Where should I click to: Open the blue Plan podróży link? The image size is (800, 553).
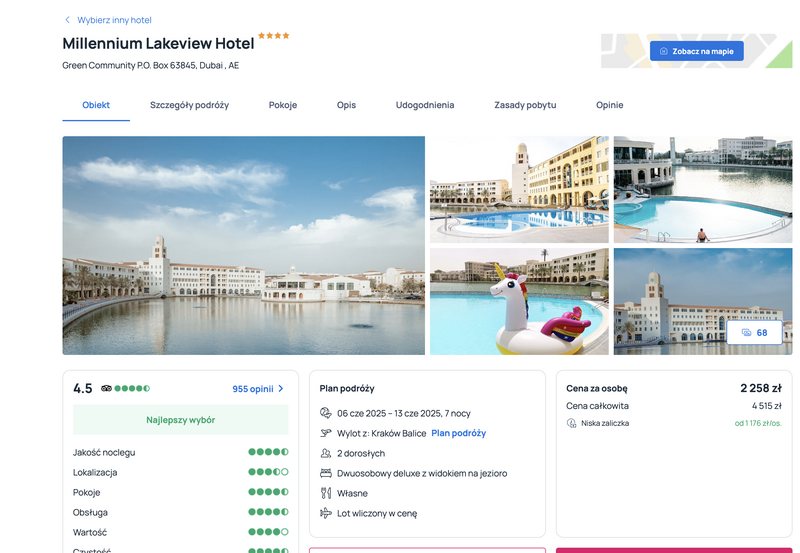[x=459, y=433]
